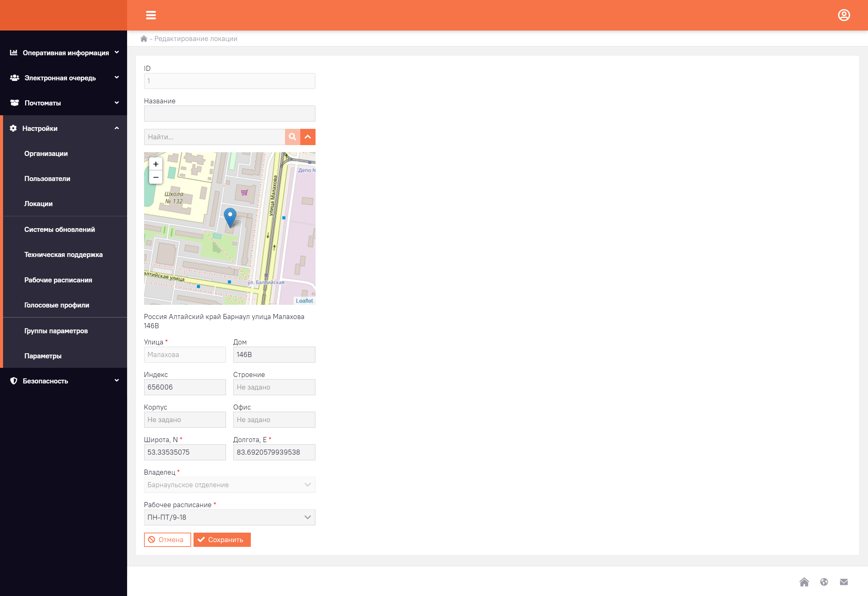The height and width of the screenshot is (596, 868).
Task: Focus the Долгота, E field
Action: tap(274, 452)
